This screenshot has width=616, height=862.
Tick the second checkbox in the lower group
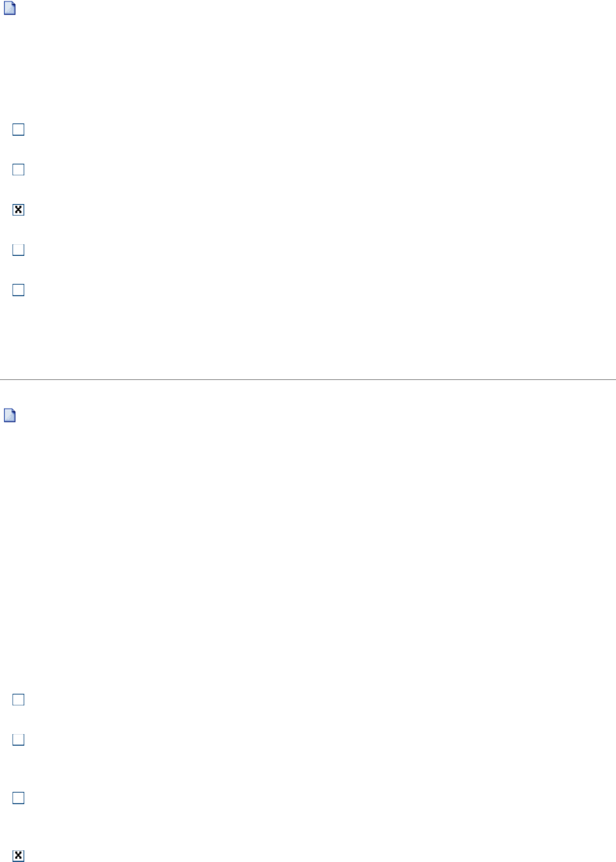coord(18,740)
